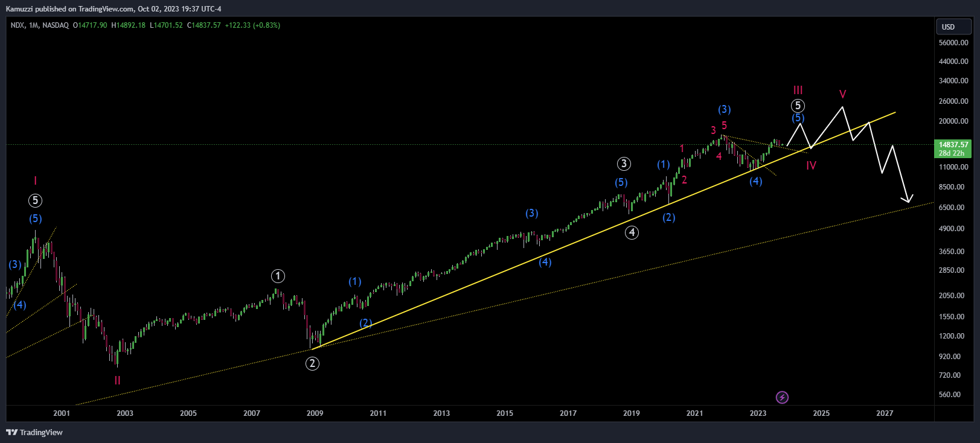Select the red wave IV label

point(811,165)
